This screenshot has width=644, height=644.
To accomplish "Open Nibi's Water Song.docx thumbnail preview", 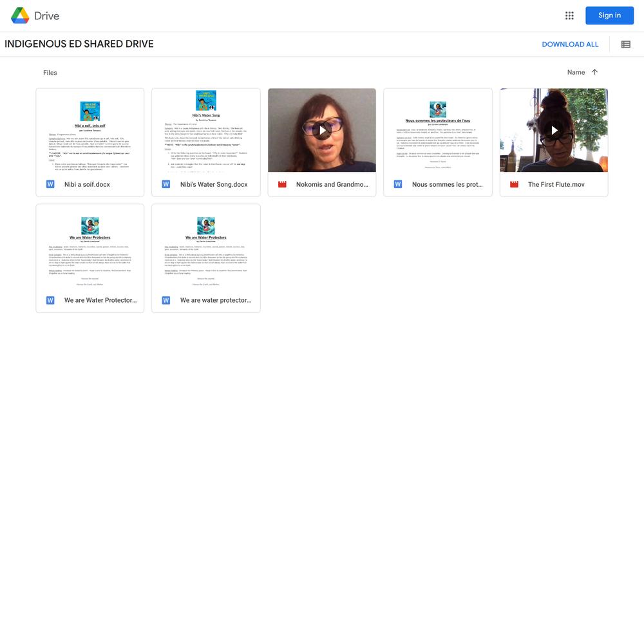I will (206, 131).
